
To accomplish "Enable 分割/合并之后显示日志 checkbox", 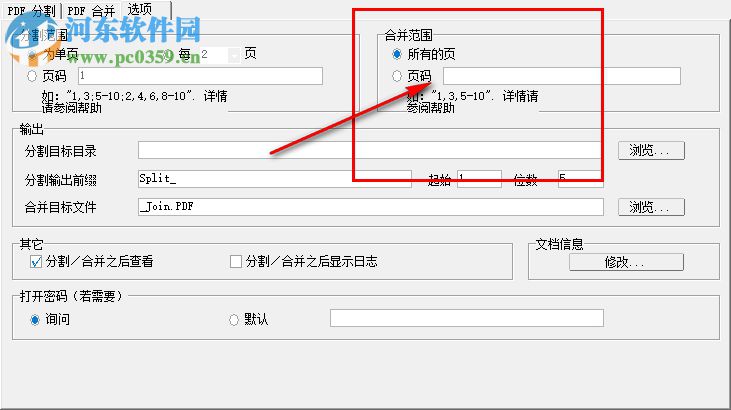I will [235, 262].
